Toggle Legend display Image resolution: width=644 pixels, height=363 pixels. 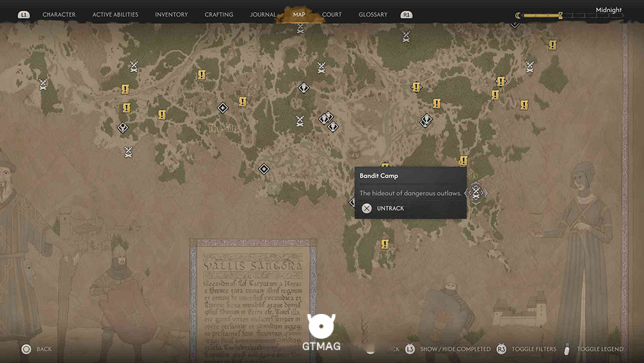594,349
